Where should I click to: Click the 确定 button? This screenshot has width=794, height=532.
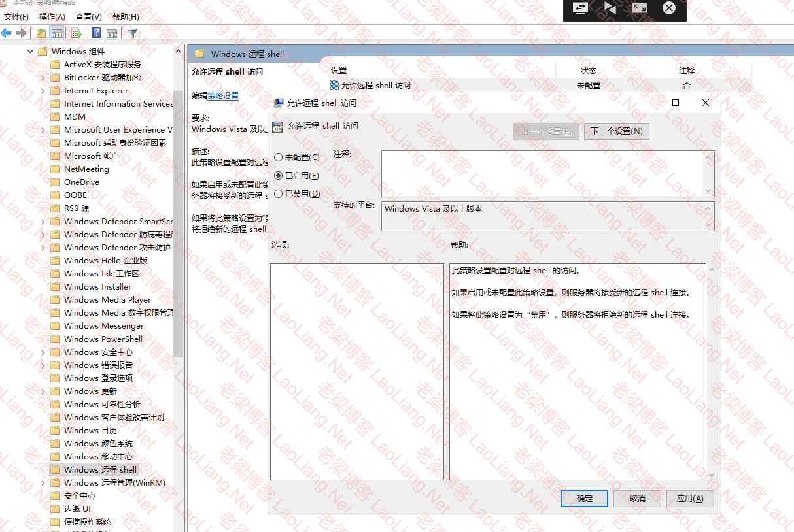tap(584, 499)
